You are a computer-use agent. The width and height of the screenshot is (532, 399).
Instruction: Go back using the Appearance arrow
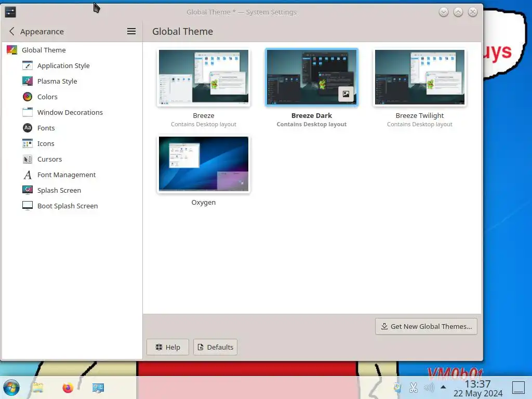pyautogui.click(x=12, y=32)
